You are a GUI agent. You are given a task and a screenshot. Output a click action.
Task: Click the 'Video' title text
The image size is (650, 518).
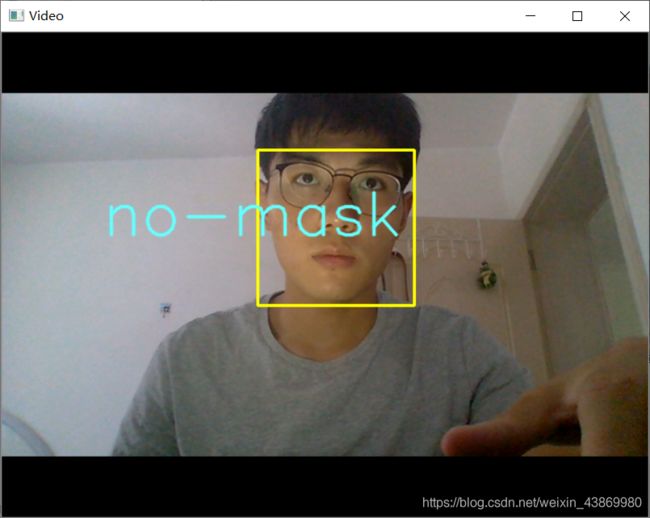pos(46,16)
